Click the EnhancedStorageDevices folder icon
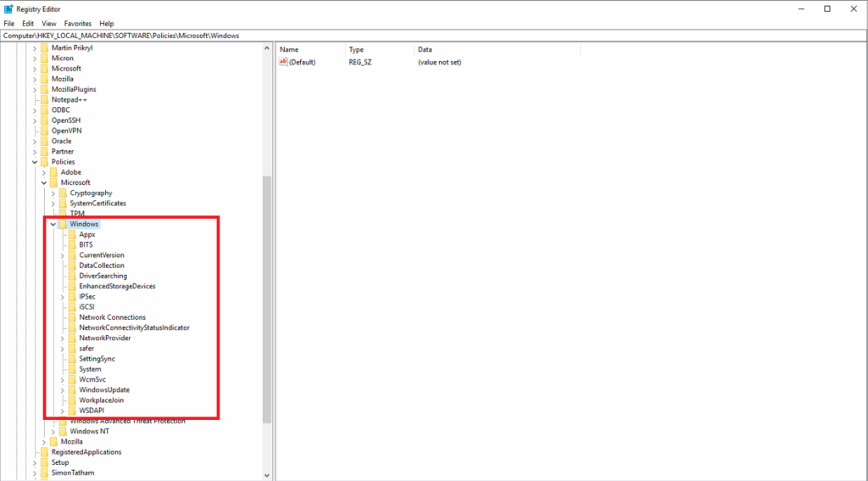The image size is (868, 481). click(72, 286)
